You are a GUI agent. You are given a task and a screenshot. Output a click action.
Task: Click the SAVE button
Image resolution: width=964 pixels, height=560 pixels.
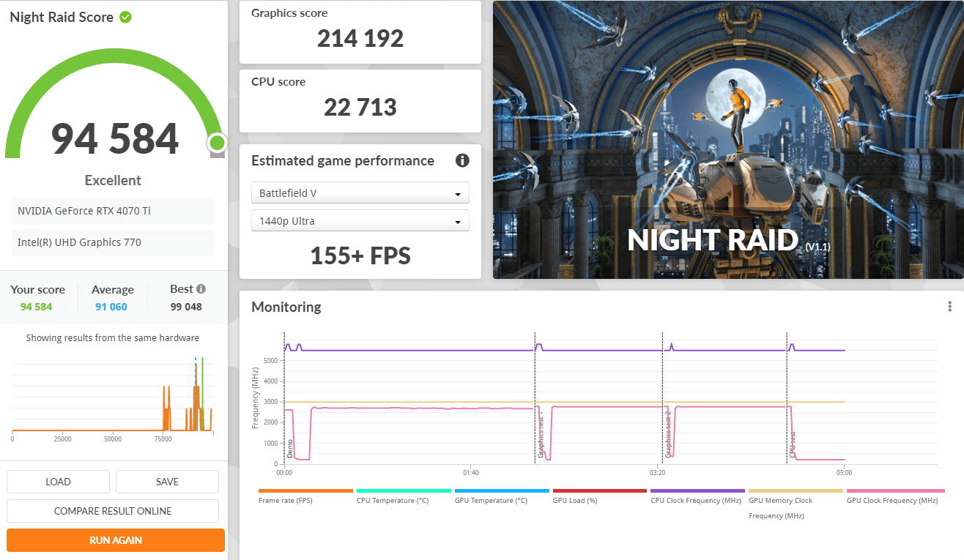click(167, 482)
